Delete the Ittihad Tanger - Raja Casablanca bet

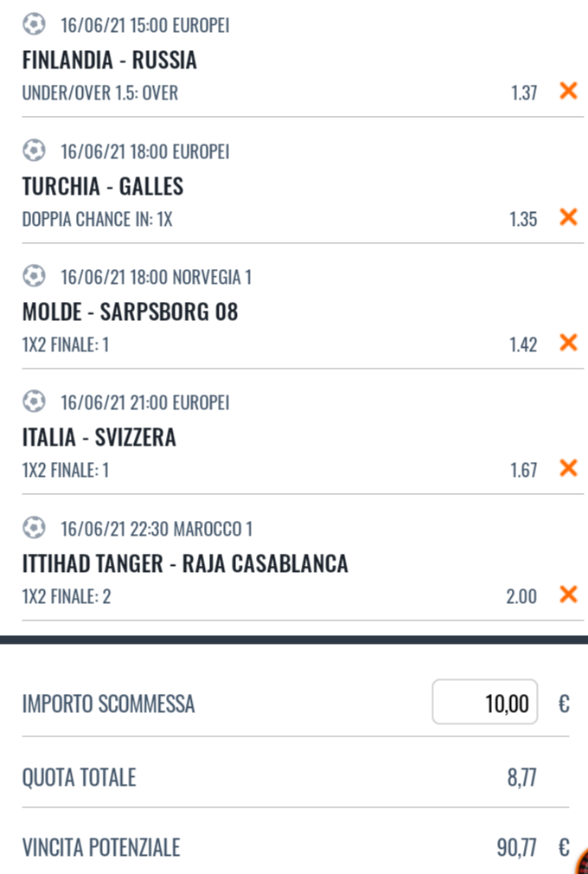[568, 594]
